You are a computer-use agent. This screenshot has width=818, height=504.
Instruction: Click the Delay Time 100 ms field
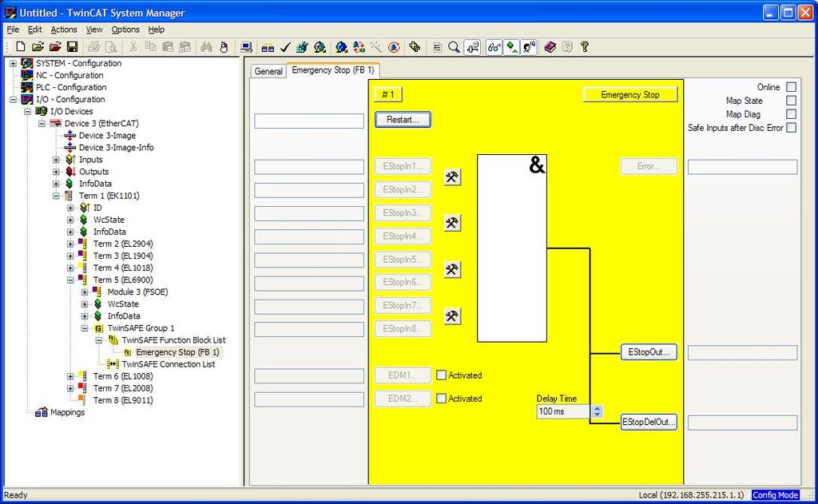pyautogui.click(x=563, y=411)
